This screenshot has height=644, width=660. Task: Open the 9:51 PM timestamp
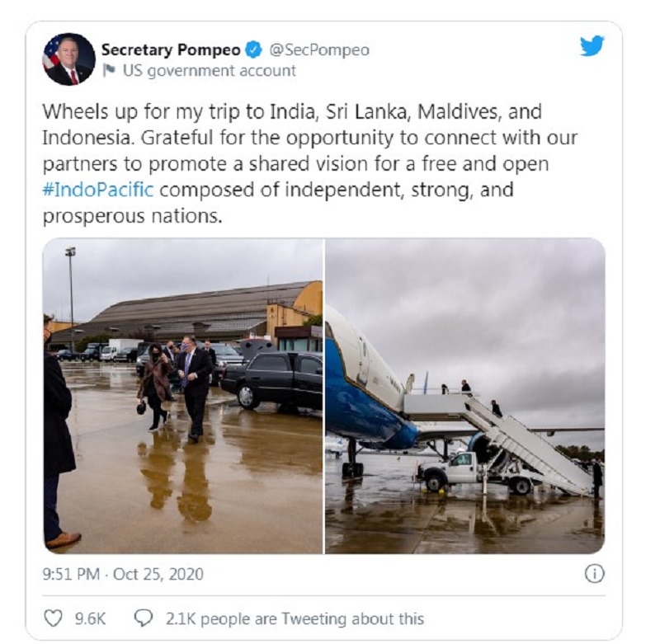coord(71,574)
